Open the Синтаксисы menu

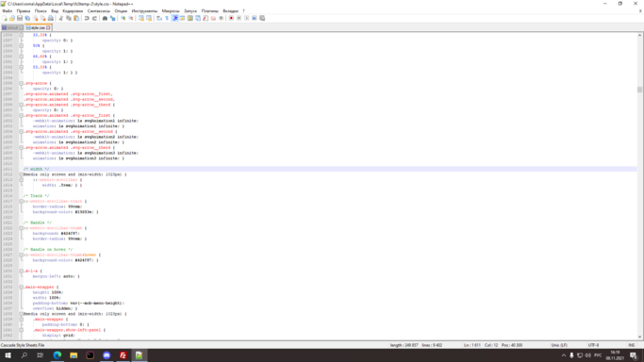[x=99, y=11]
